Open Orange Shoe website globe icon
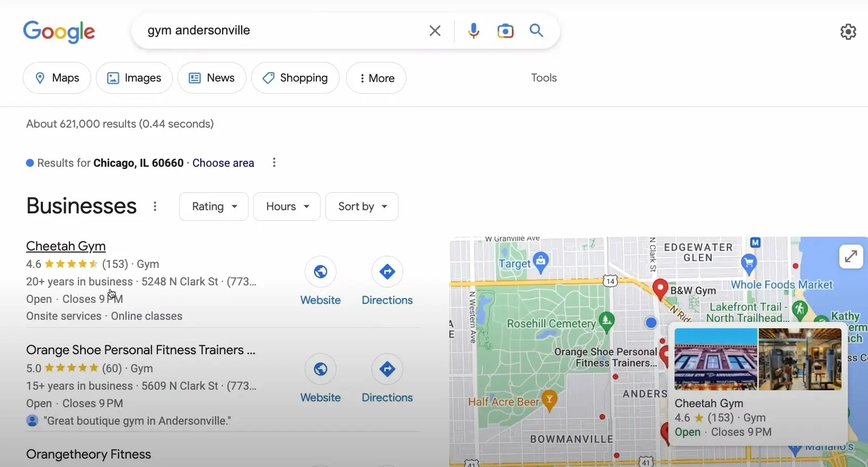This screenshot has height=467, width=868. (321, 369)
